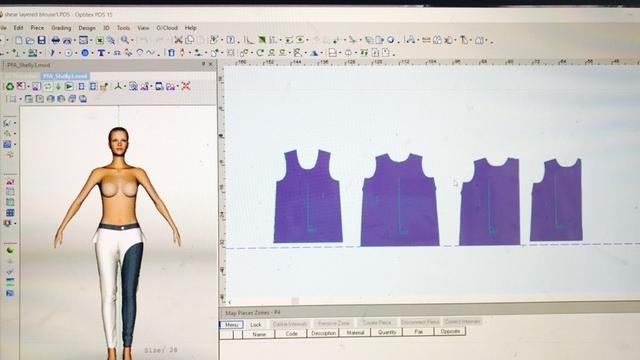Screen dimensions: 640x360
Task: Click the New file icon in toolbar
Action: pos(19,40)
